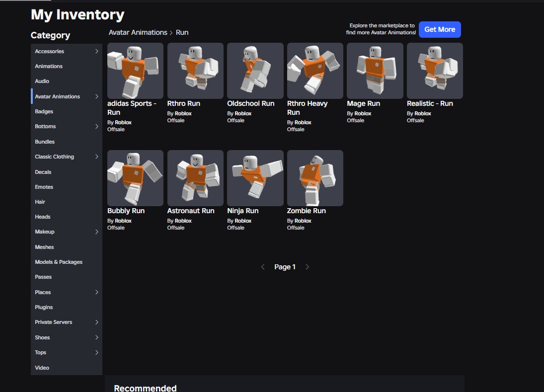Open the Meshes category
The image size is (544, 392).
67,247
